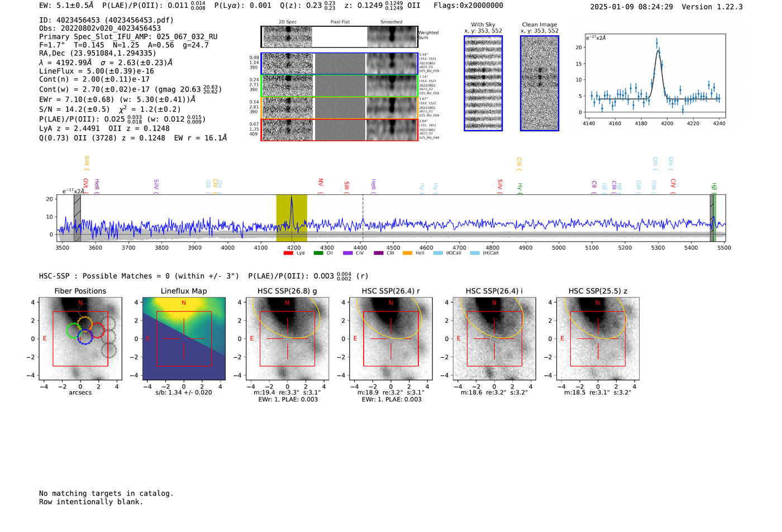
Task: Click the Clean Image panel
Action: (x=540, y=83)
